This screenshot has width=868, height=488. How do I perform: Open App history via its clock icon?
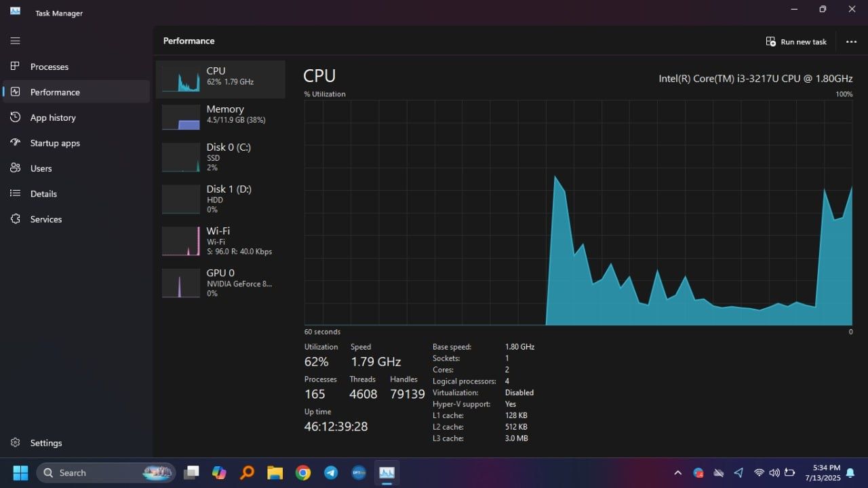tap(15, 117)
